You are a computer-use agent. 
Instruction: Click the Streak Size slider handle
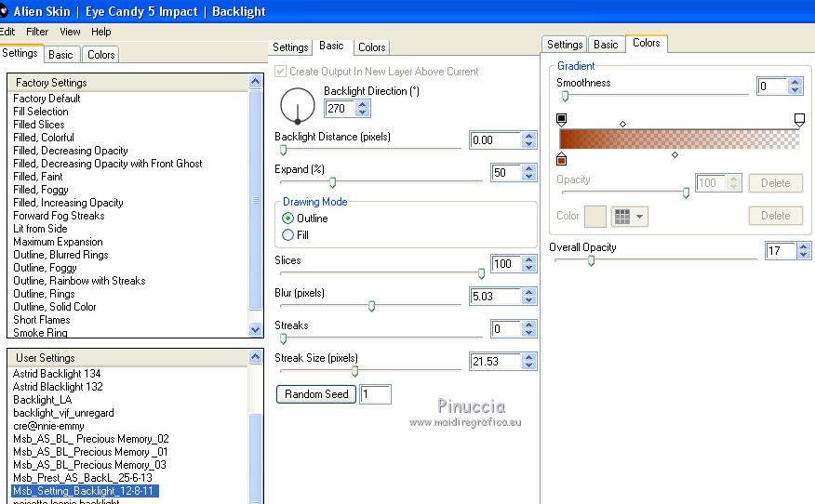[355, 371]
